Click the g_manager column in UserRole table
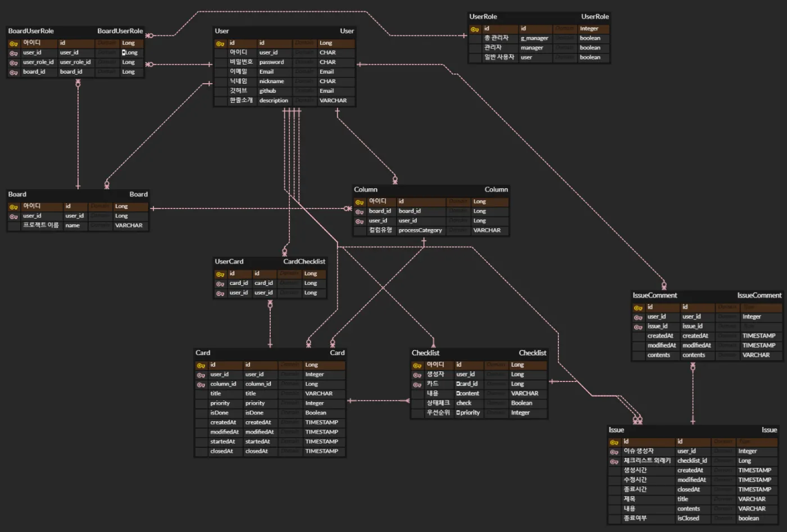 point(534,39)
